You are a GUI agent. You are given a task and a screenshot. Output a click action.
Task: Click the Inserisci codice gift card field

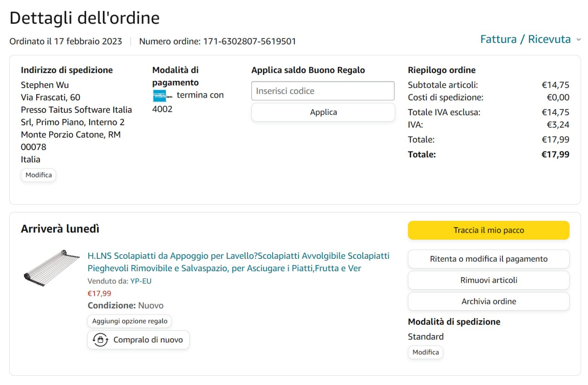click(x=322, y=91)
